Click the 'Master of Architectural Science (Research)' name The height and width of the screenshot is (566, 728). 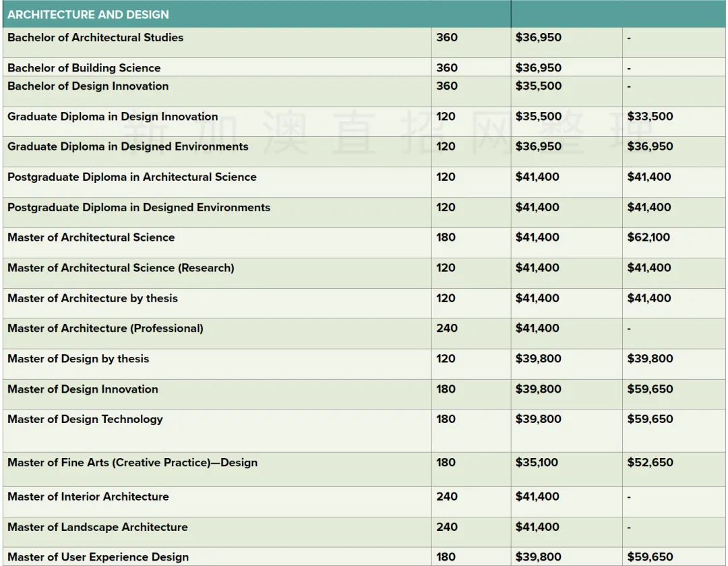coord(121,268)
